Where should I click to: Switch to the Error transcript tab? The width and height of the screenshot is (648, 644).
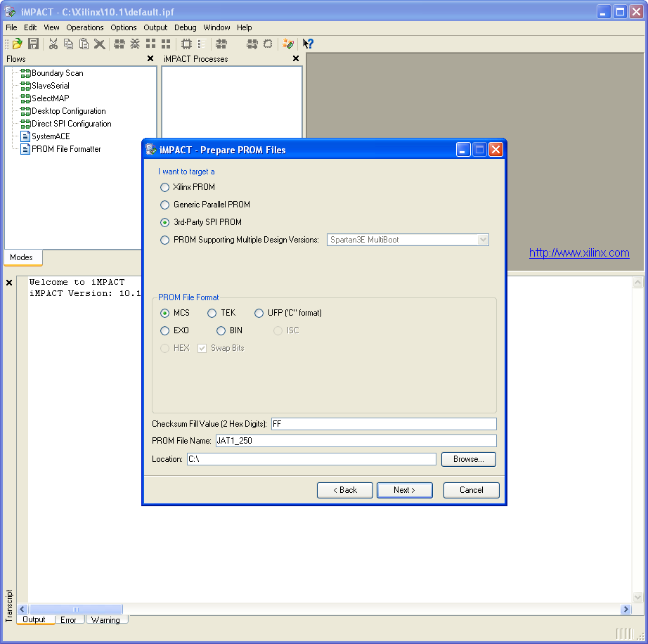[68, 619]
